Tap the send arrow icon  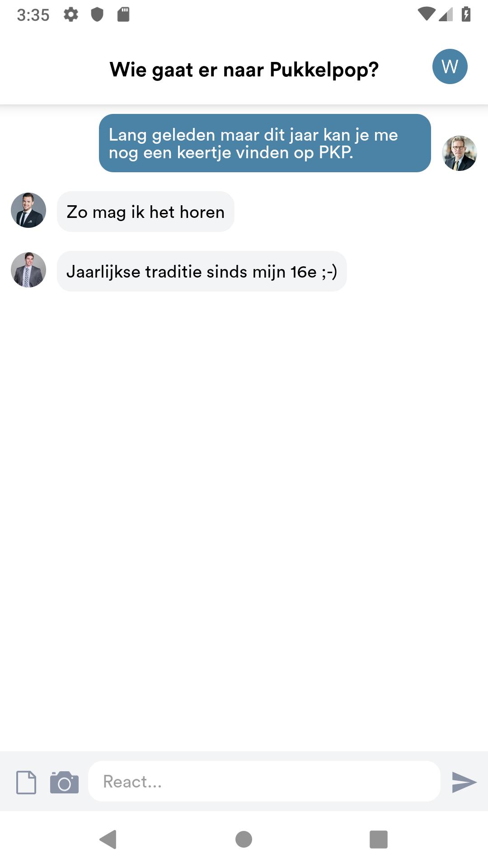(x=464, y=782)
